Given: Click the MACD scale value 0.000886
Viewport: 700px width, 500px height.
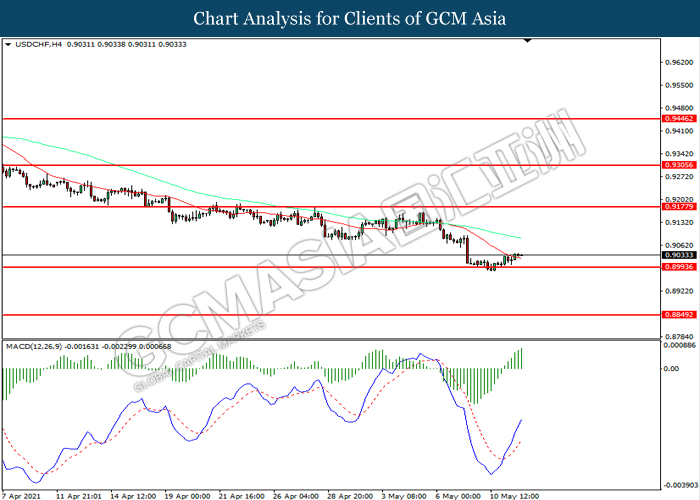Looking at the screenshot, I should click(x=679, y=346).
